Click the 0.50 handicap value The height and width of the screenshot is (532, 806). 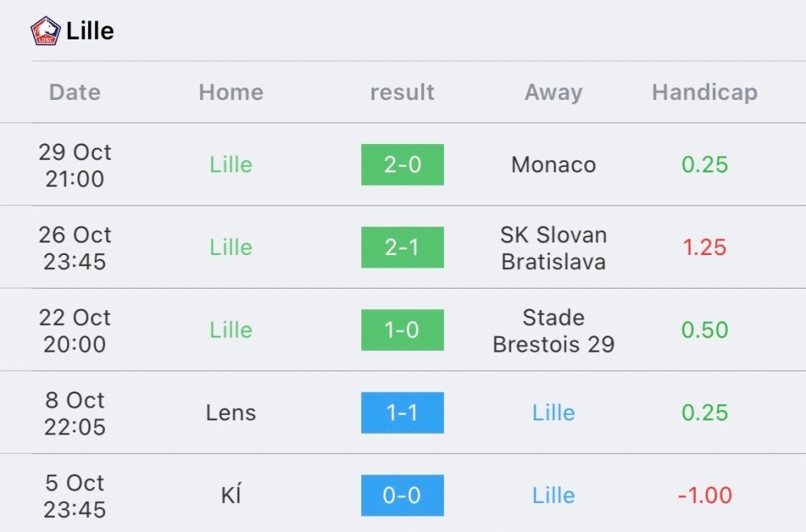point(704,330)
